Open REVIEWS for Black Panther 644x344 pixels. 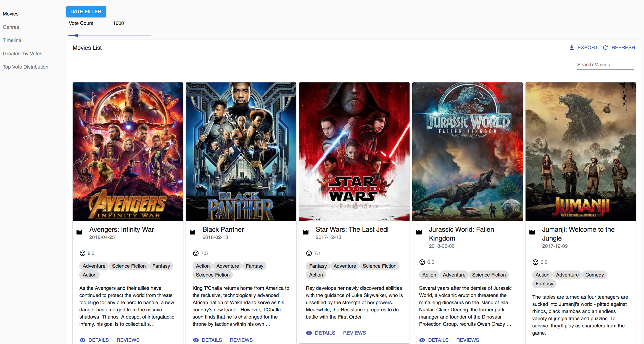(241, 340)
